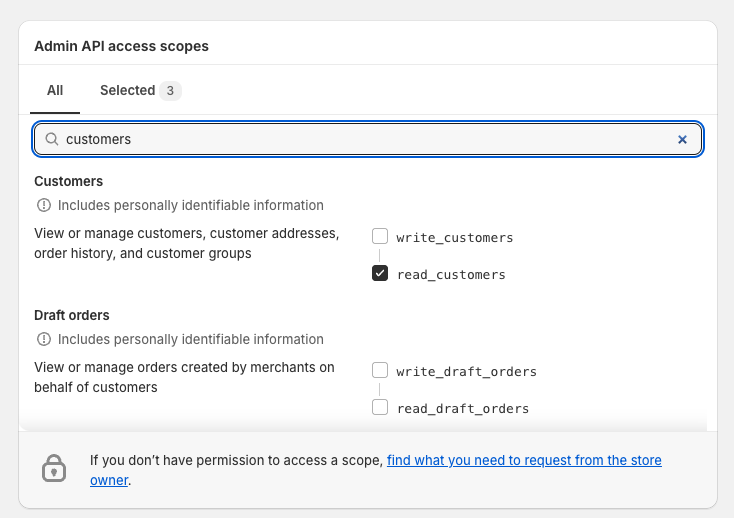The image size is (734, 518).
Task: Click the Customers personally identifiable information notice
Action: (x=190, y=205)
